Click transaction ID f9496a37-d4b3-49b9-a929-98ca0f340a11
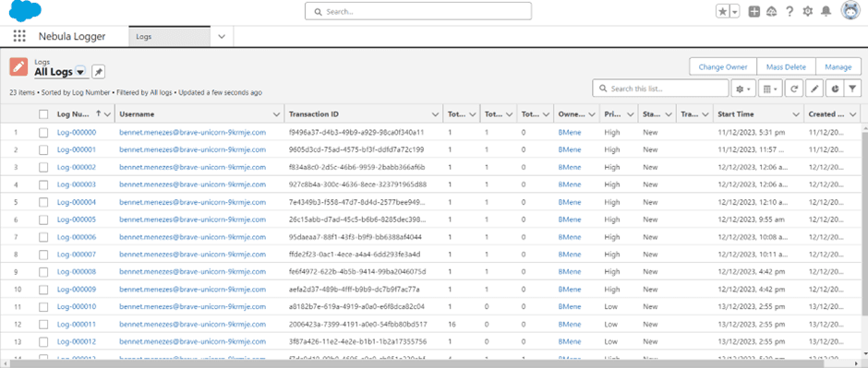The height and width of the screenshot is (368, 868). pyautogui.click(x=356, y=133)
